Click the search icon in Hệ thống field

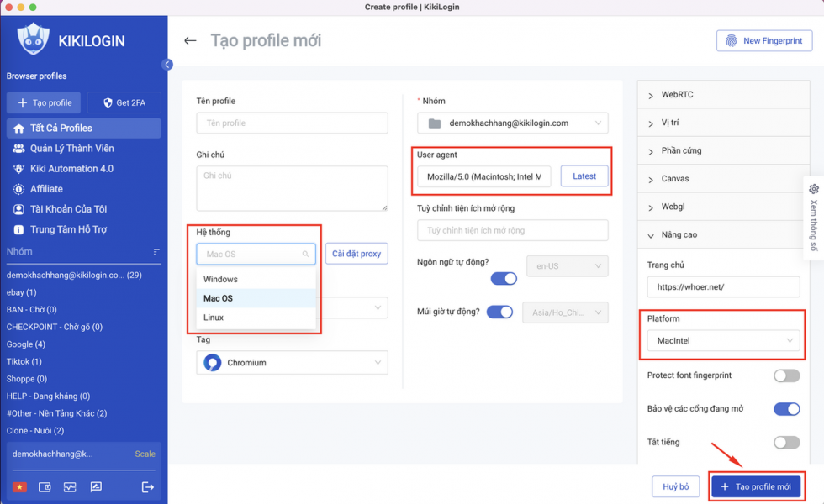305,254
